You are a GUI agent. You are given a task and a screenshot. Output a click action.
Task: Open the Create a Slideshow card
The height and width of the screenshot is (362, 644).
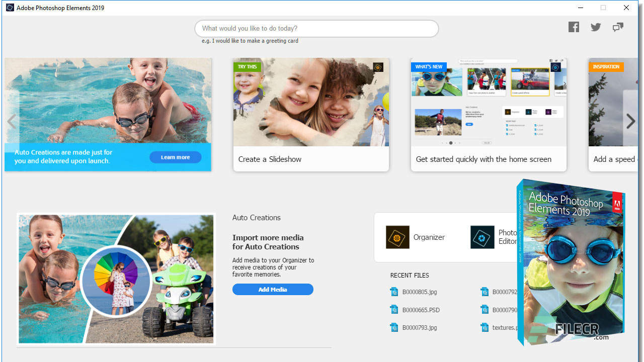tap(311, 115)
